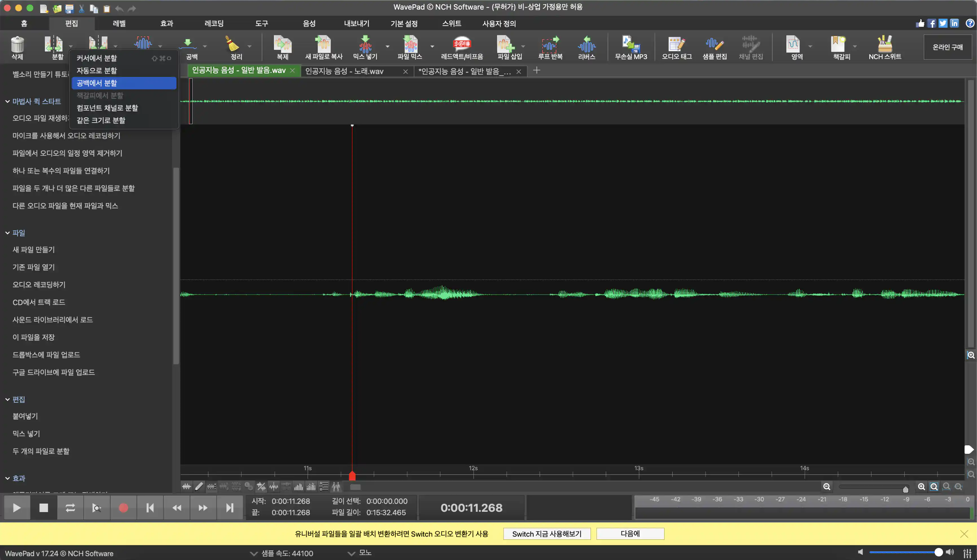Toggle loop playback mode button
977x560 pixels.
(70, 508)
